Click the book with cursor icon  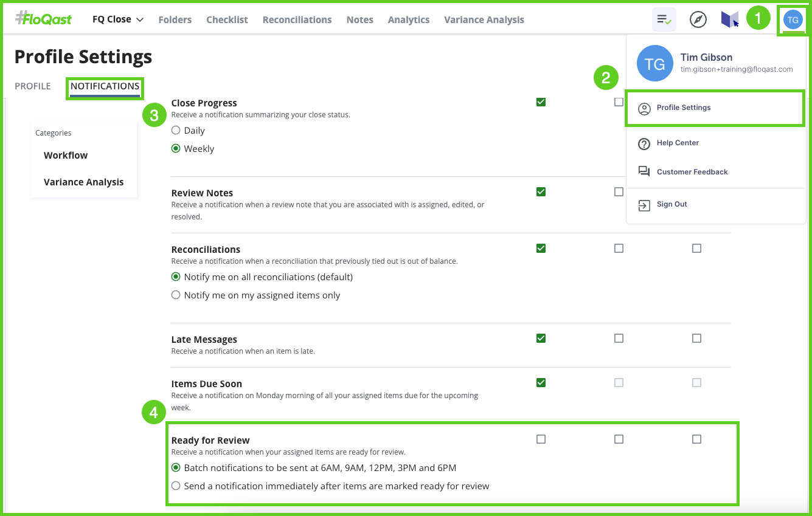(x=730, y=19)
